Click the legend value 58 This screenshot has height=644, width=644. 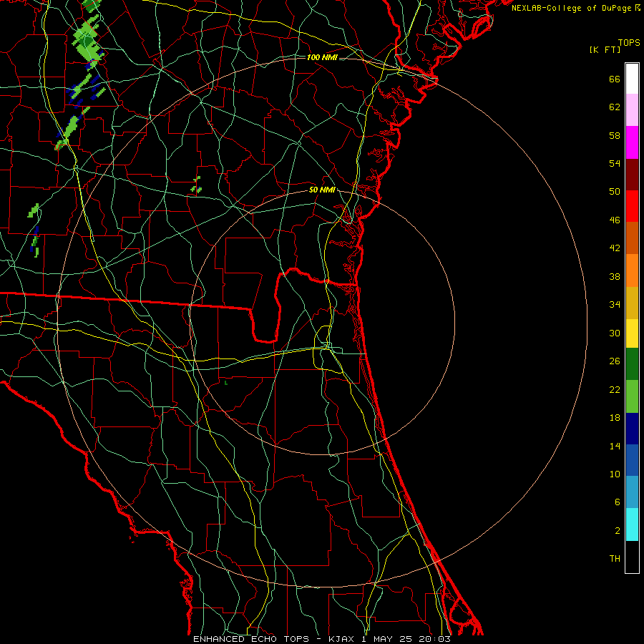[x=615, y=135]
